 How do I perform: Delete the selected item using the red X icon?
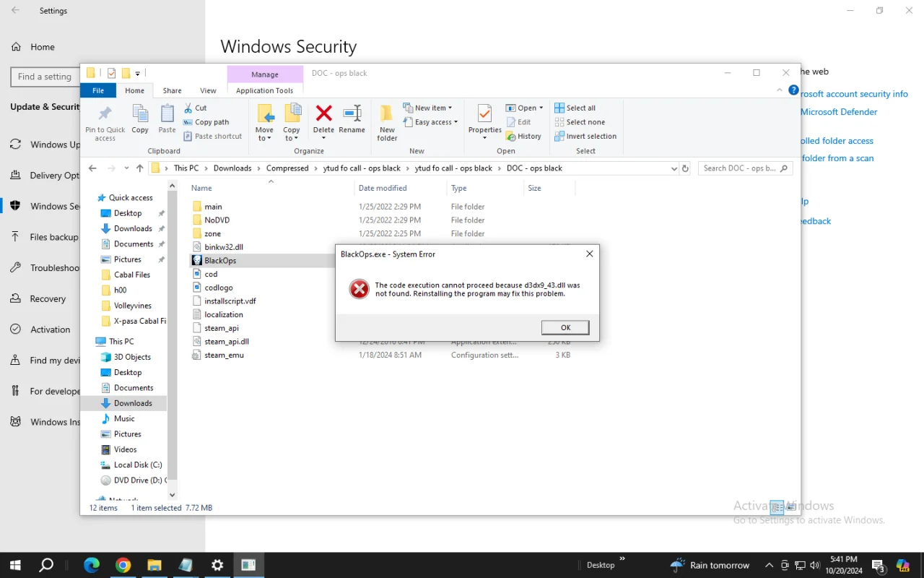324,114
